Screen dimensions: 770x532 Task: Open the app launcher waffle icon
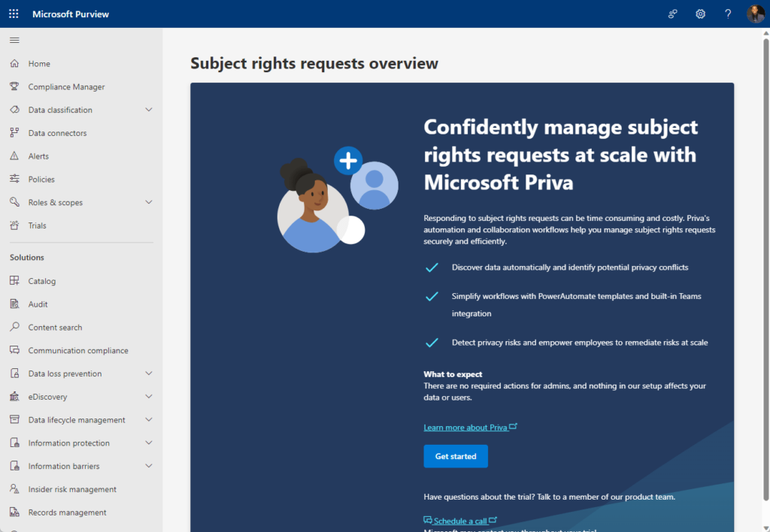click(14, 14)
